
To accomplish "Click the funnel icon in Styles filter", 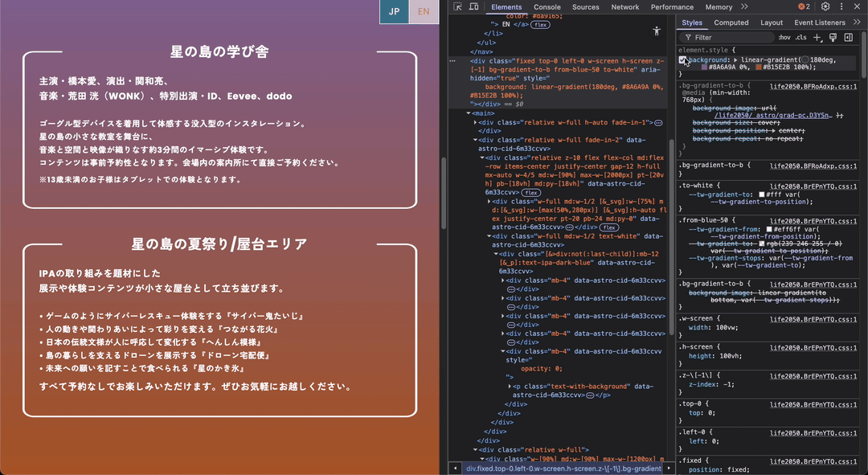I will (x=688, y=38).
